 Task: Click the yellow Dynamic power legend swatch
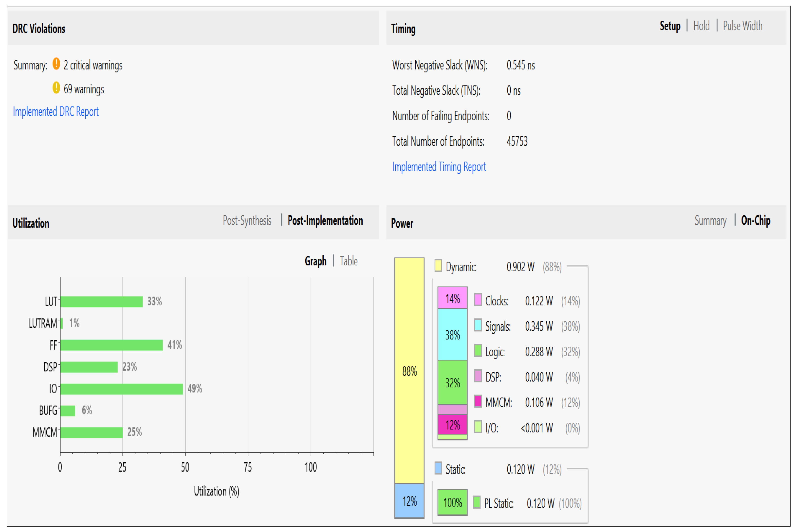438,266
